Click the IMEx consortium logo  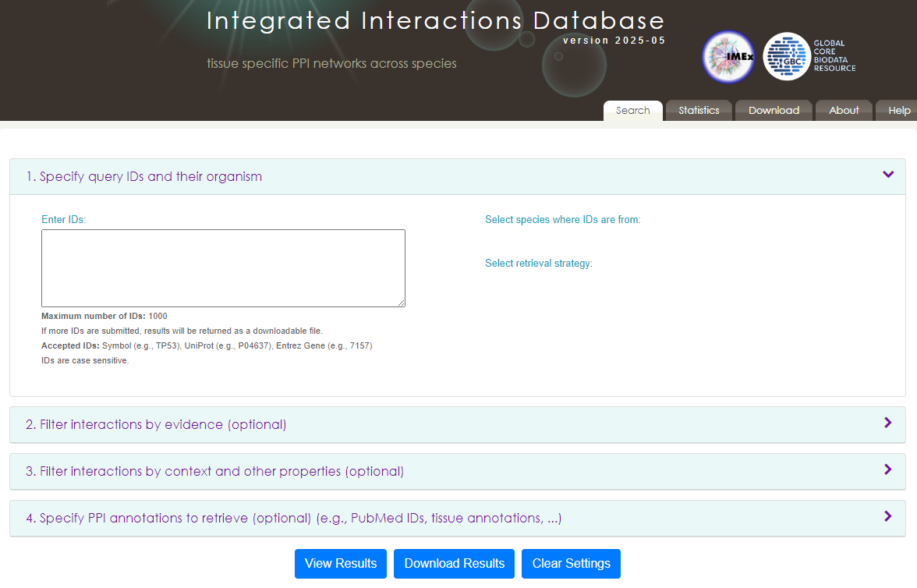pos(728,57)
